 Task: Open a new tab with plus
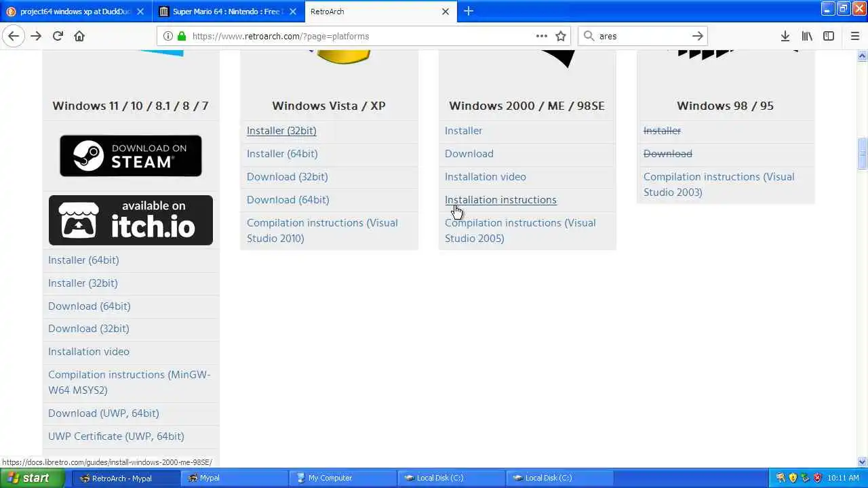click(x=469, y=11)
